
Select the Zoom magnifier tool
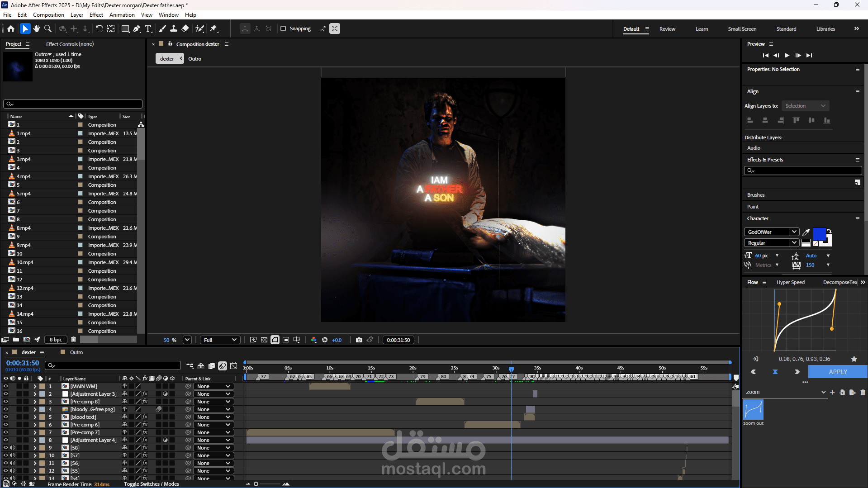tap(47, 28)
